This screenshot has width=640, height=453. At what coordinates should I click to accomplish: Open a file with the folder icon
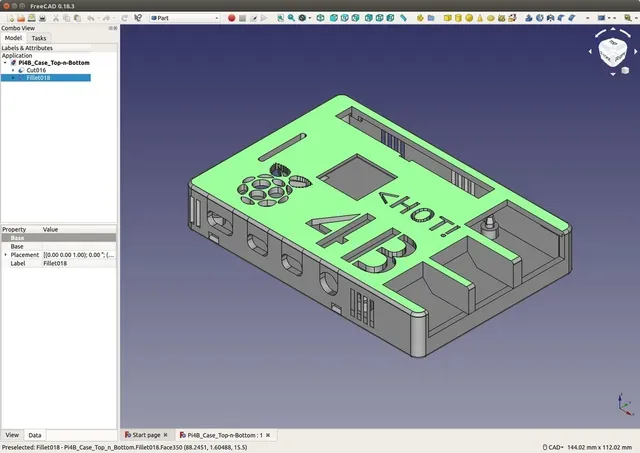pyautogui.click(x=21, y=18)
